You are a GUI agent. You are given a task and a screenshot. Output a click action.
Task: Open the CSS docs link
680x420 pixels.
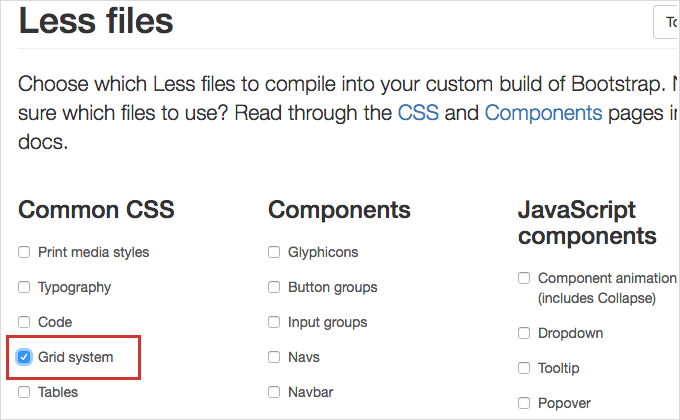418,113
